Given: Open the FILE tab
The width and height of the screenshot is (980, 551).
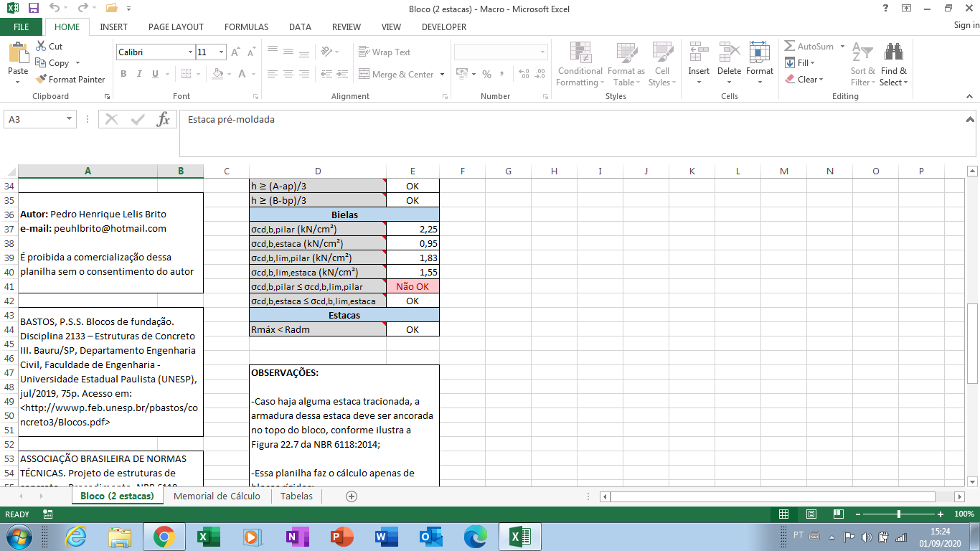Looking at the screenshot, I should click(x=22, y=27).
